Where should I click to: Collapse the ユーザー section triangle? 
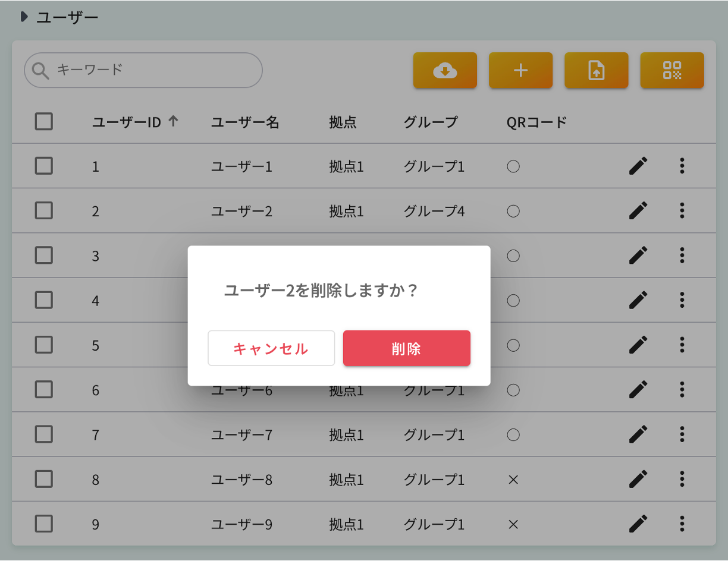[x=23, y=17]
